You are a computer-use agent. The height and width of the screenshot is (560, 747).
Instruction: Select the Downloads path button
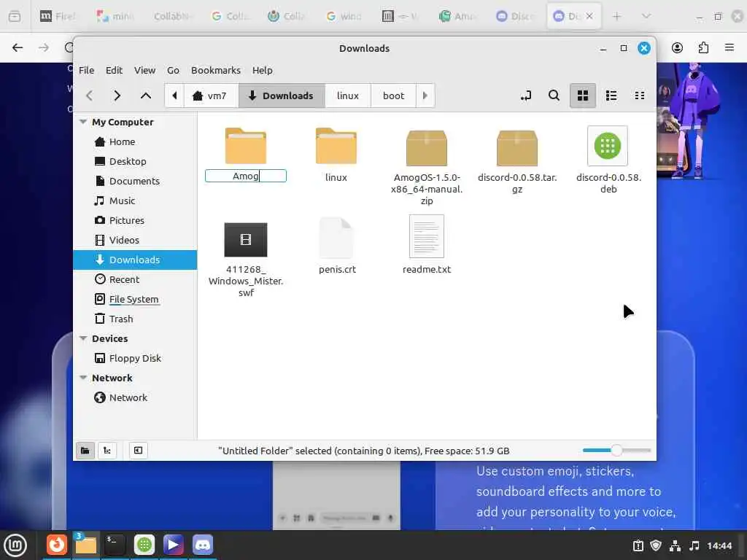(x=281, y=96)
